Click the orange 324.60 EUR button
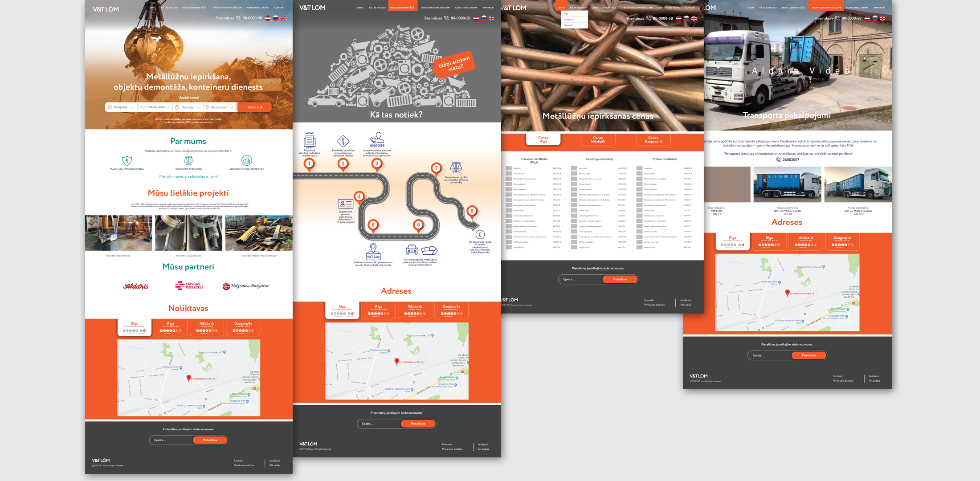Image resolution: width=980 pixels, height=481 pixels. [x=255, y=107]
